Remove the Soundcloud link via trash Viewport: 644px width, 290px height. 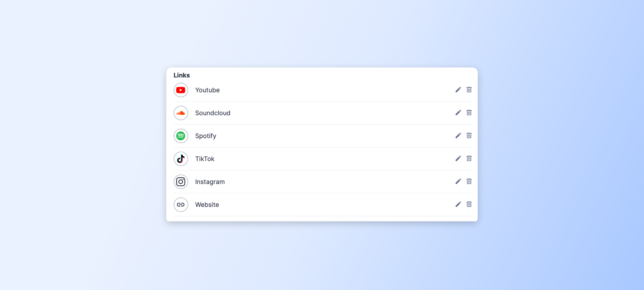(469, 113)
